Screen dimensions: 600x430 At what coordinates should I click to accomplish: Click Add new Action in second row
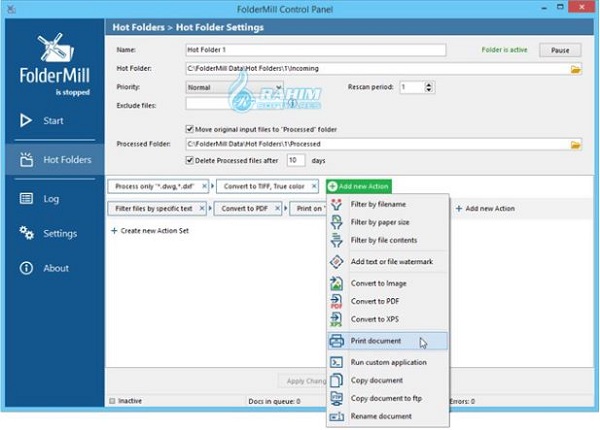(x=485, y=208)
